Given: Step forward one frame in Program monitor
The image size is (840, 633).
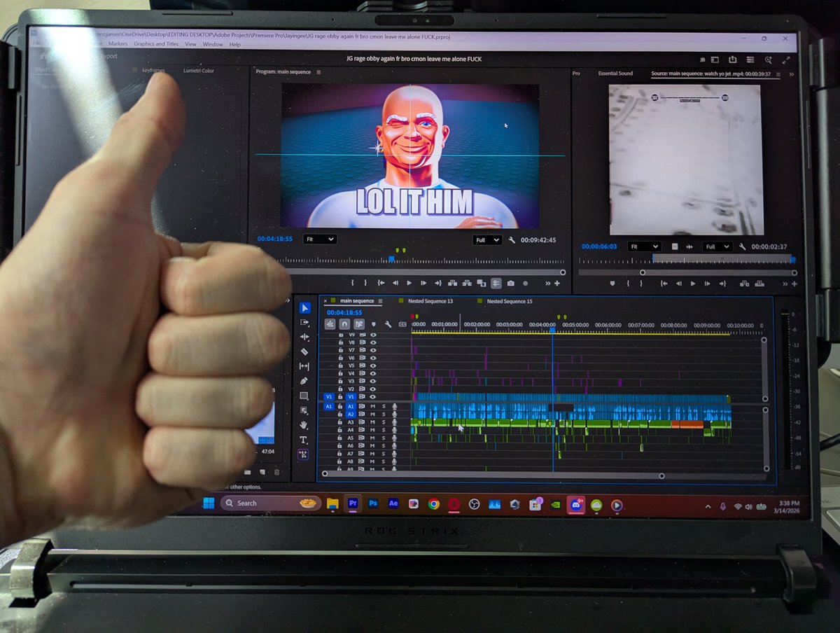Looking at the screenshot, I should pyautogui.click(x=423, y=283).
